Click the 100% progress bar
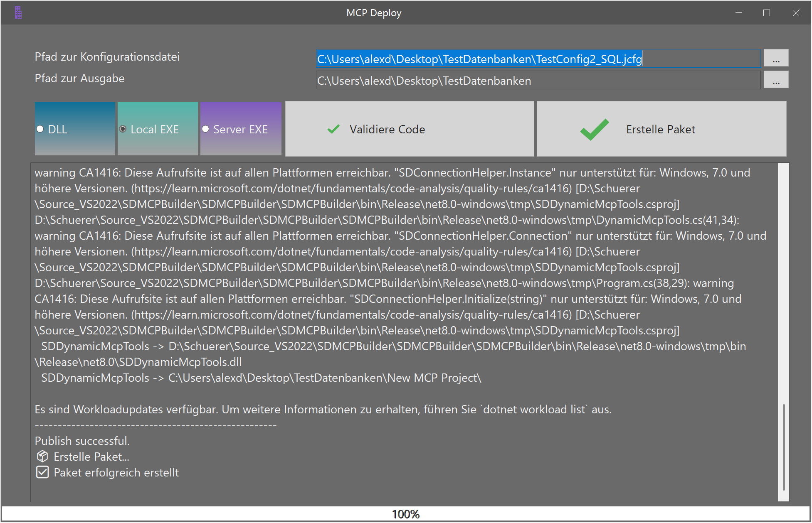Image resolution: width=812 pixels, height=523 pixels. click(406, 514)
